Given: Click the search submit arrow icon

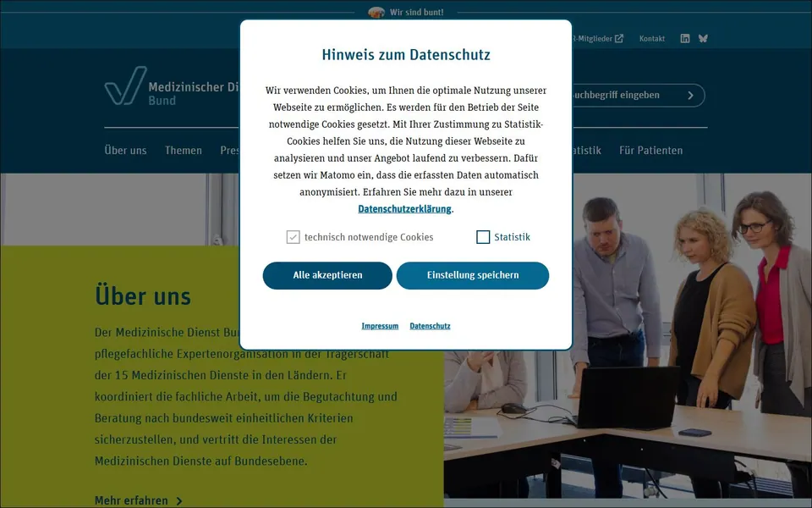Looking at the screenshot, I should pos(690,96).
